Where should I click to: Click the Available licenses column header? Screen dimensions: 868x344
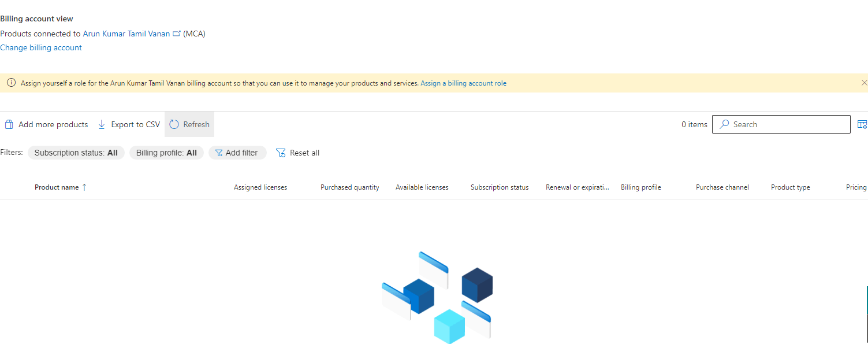click(422, 187)
